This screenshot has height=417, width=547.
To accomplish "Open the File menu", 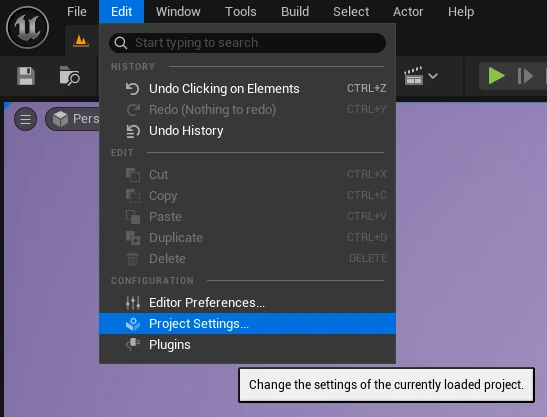I will [x=77, y=12].
